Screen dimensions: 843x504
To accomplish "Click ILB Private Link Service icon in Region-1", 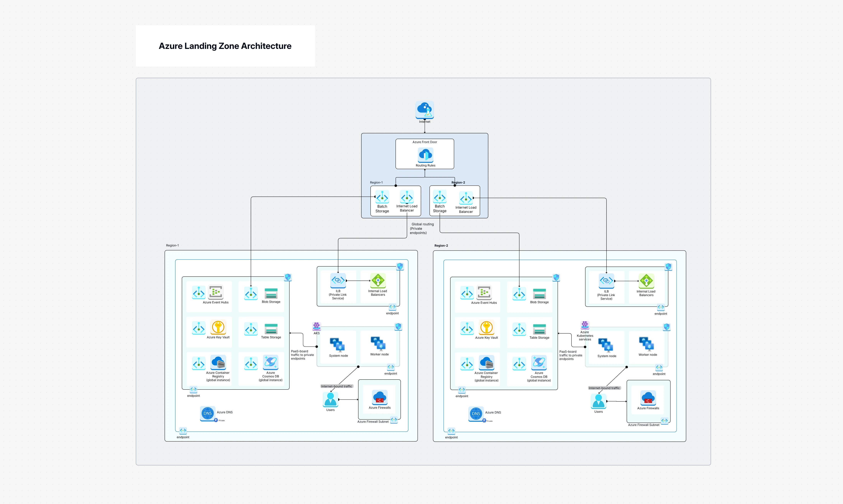I will pos(338,281).
